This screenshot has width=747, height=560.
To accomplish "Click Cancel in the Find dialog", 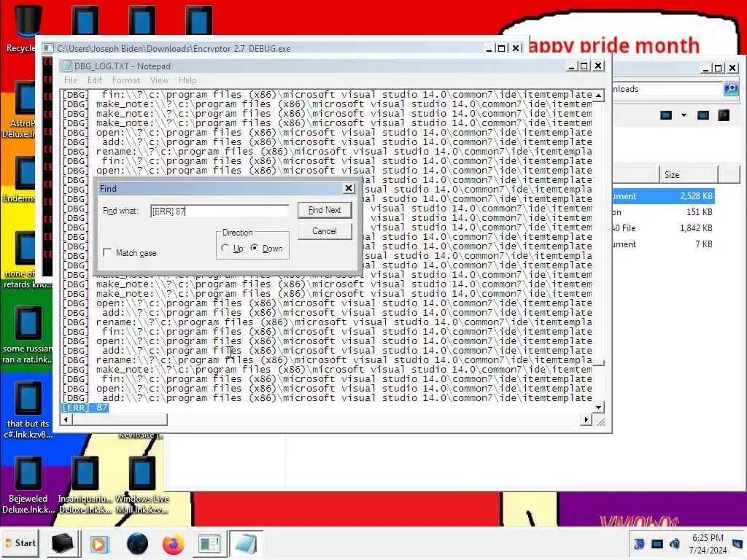I will [325, 231].
